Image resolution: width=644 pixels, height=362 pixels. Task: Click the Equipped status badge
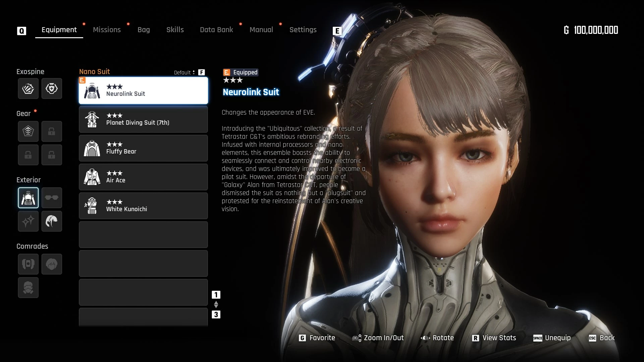pyautogui.click(x=241, y=72)
